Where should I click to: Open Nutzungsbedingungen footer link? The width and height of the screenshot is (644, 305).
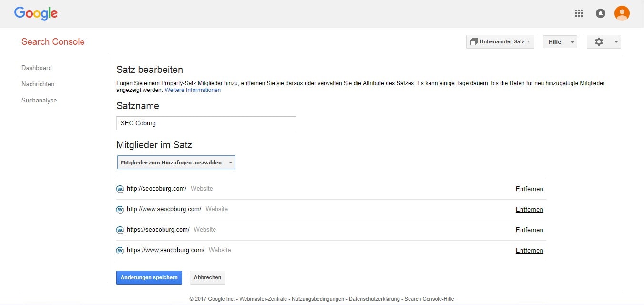click(x=318, y=299)
